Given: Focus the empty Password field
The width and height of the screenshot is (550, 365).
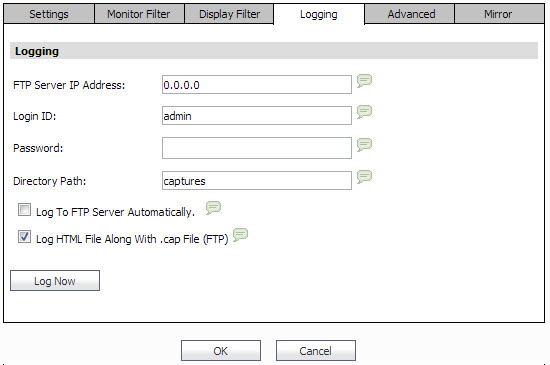Looking at the screenshot, I should coord(257,148).
